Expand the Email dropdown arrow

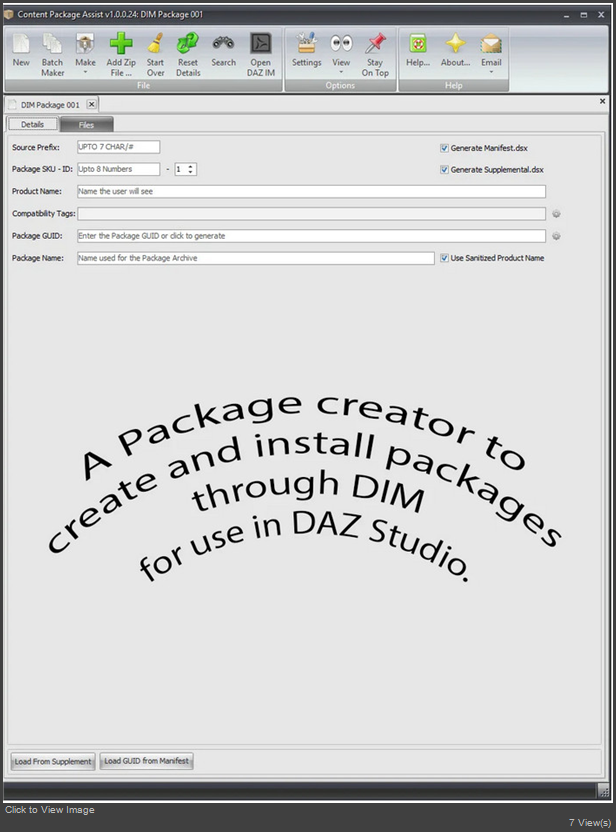491,72
